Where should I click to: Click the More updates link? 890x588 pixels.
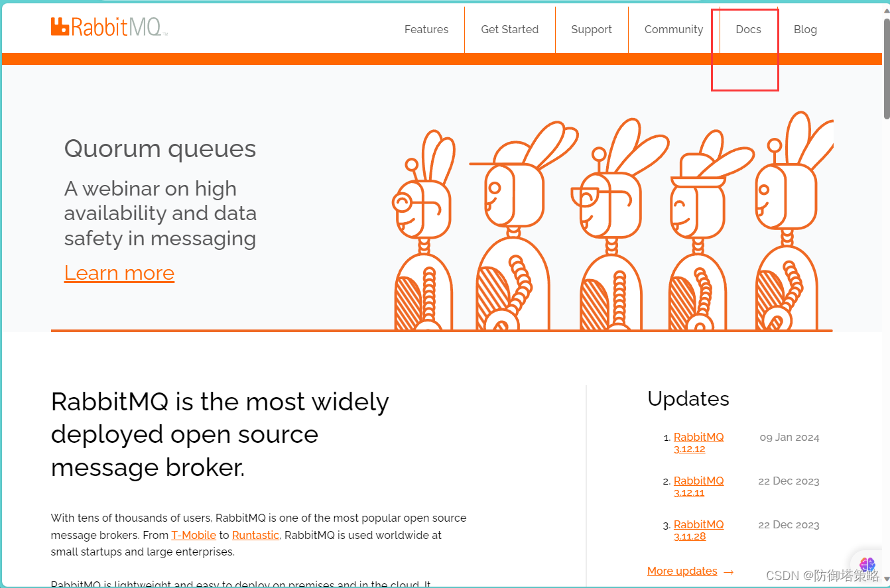(682, 571)
